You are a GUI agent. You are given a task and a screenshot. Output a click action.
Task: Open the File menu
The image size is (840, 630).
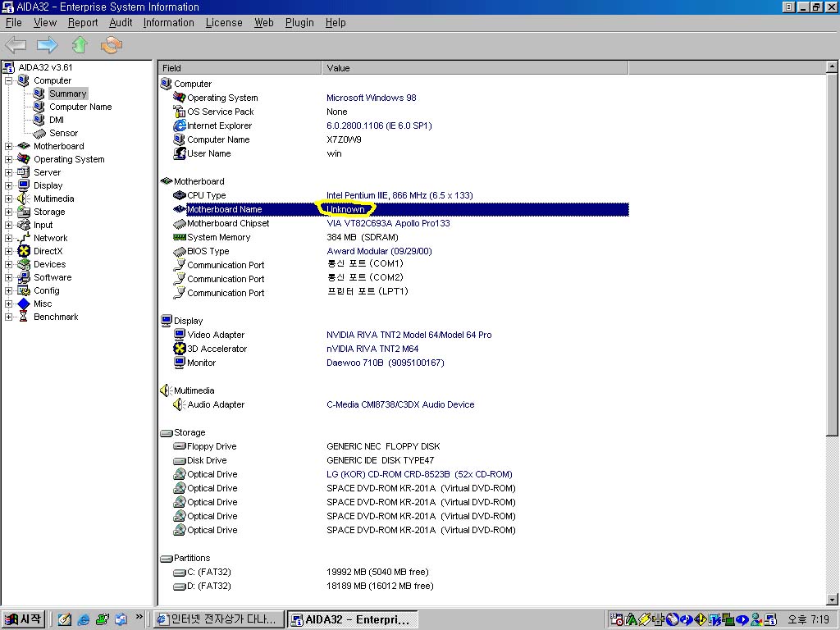[13, 22]
